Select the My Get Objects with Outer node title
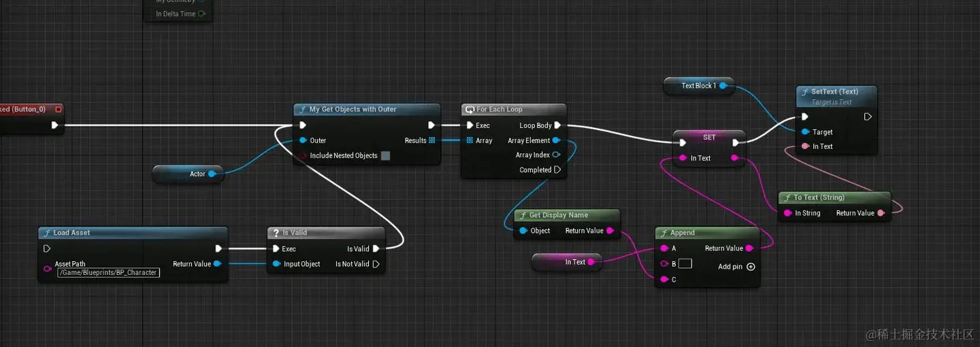Image resolution: width=980 pixels, height=347 pixels. pyautogui.click(x=353, y=109)
